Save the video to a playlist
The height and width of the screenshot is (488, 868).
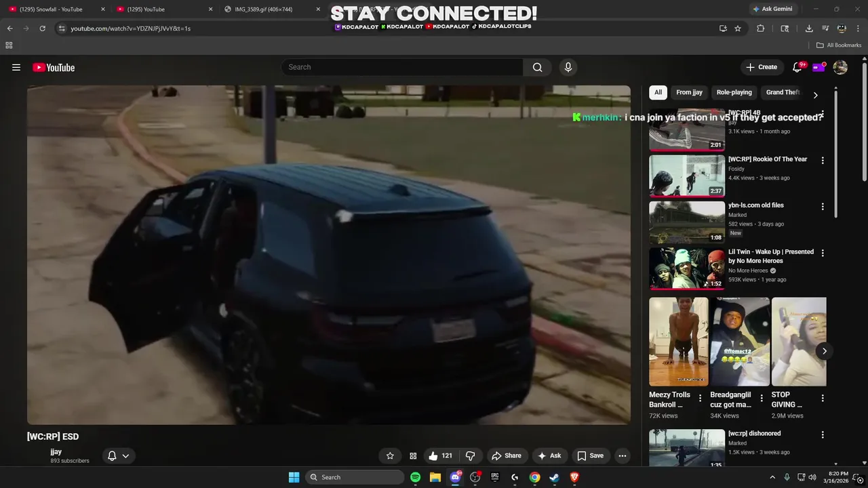click(x=590, y=455)
